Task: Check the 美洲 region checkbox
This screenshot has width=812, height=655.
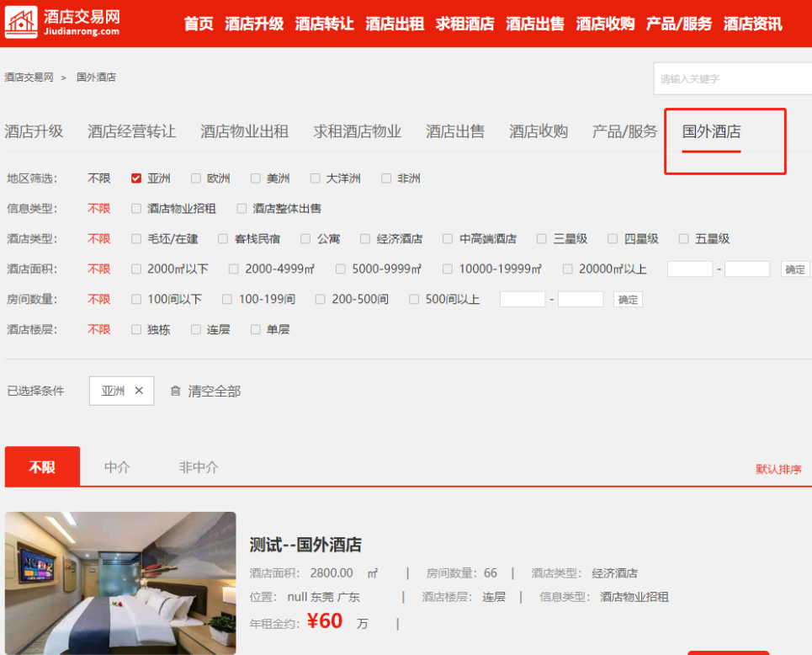Action: [255, 178]
